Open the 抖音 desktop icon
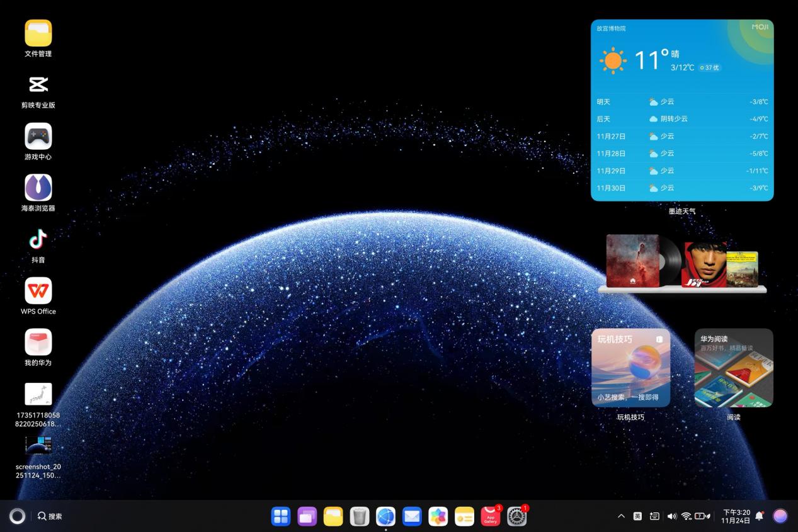Image resolution: width=798 pixels, height=532 pixels. pyautogui.click(x=38, y=239)
